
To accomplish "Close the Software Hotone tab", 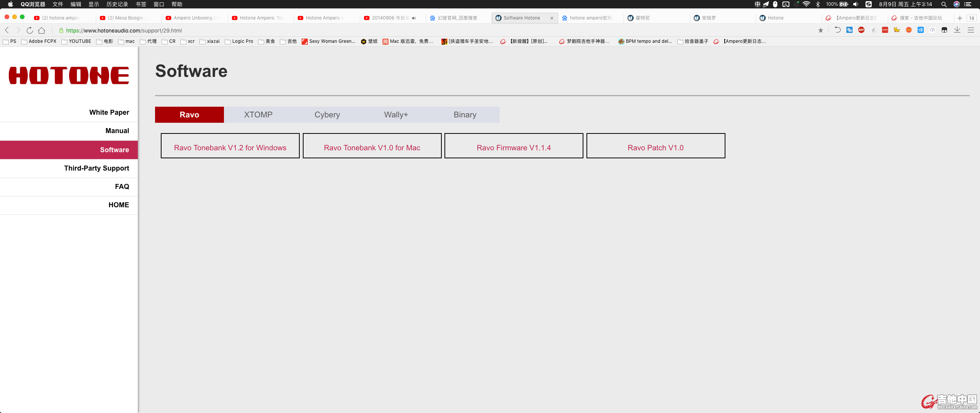I will [552, 18].
